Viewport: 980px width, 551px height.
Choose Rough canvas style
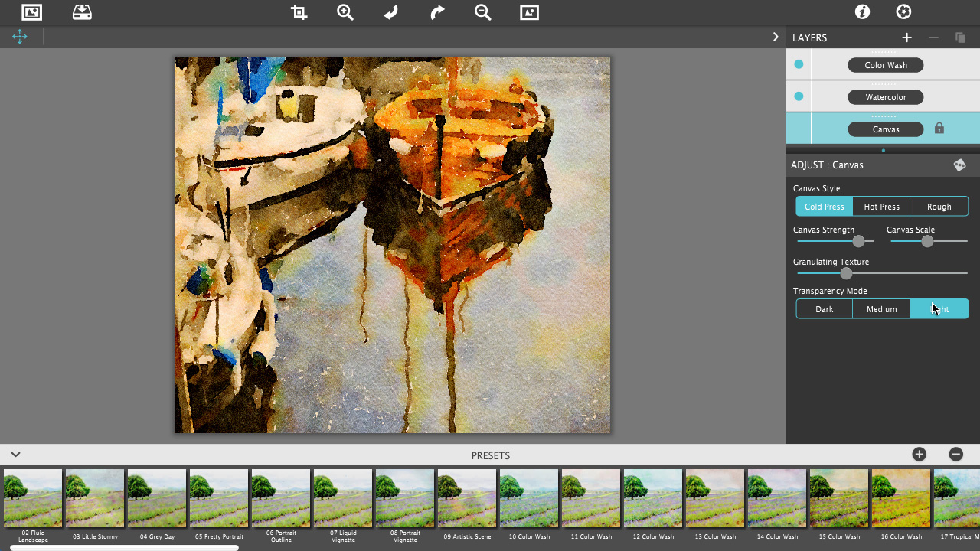pos(939,207)
